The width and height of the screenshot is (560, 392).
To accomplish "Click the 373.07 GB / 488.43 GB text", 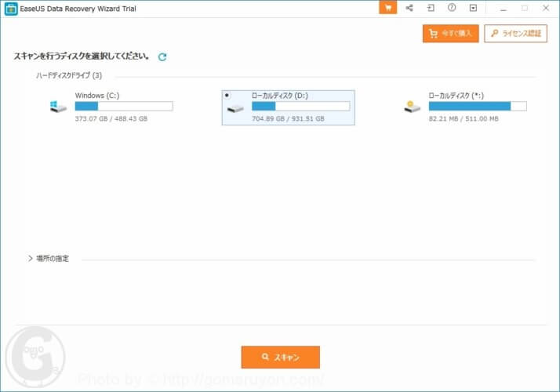I will tap(111, 119).
